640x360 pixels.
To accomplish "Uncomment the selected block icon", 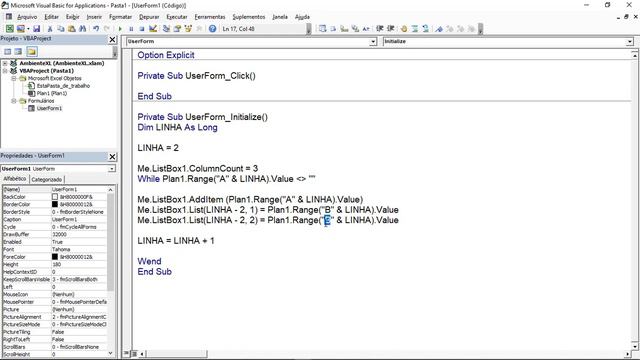I will [x=426, y=29].
